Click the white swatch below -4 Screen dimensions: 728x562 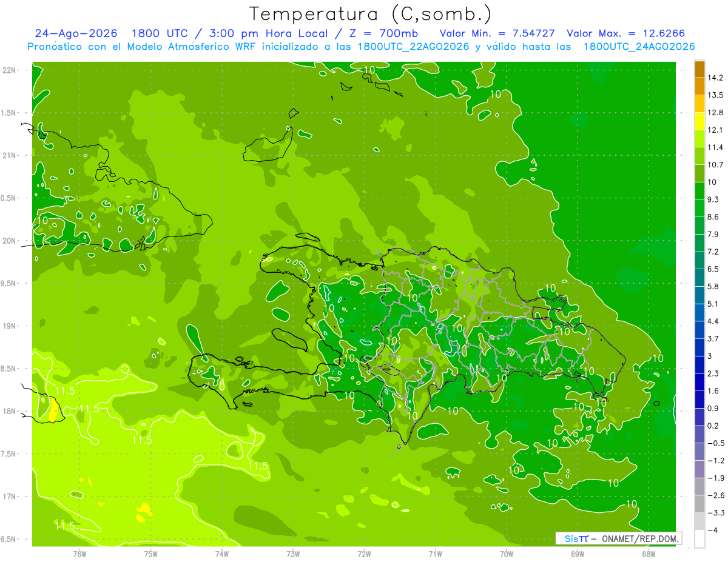[699, 539]
